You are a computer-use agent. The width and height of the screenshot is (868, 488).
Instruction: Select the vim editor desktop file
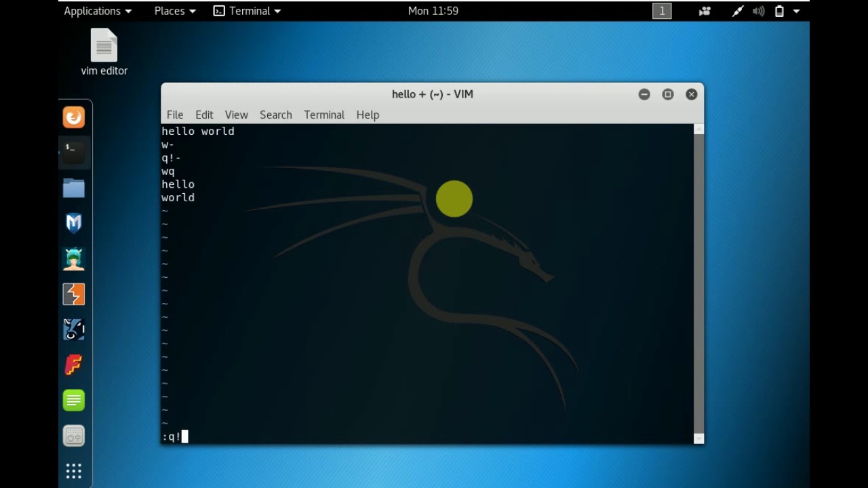104,52
